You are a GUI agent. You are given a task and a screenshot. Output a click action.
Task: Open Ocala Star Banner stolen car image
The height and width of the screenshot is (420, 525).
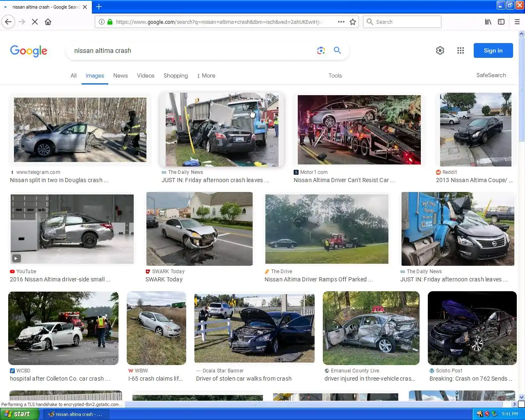pyautogui.click(x=254, y=328)
